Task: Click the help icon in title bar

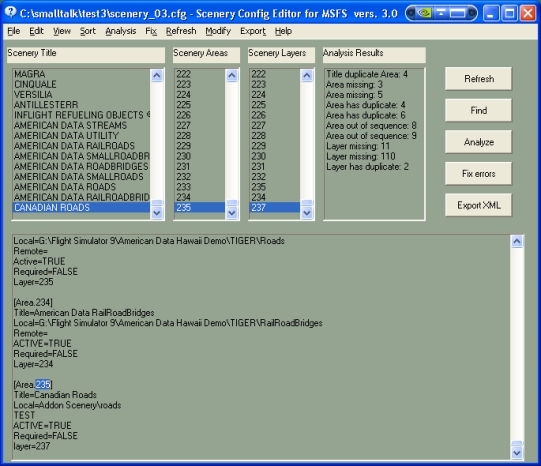Action: (x=10, y=12)
